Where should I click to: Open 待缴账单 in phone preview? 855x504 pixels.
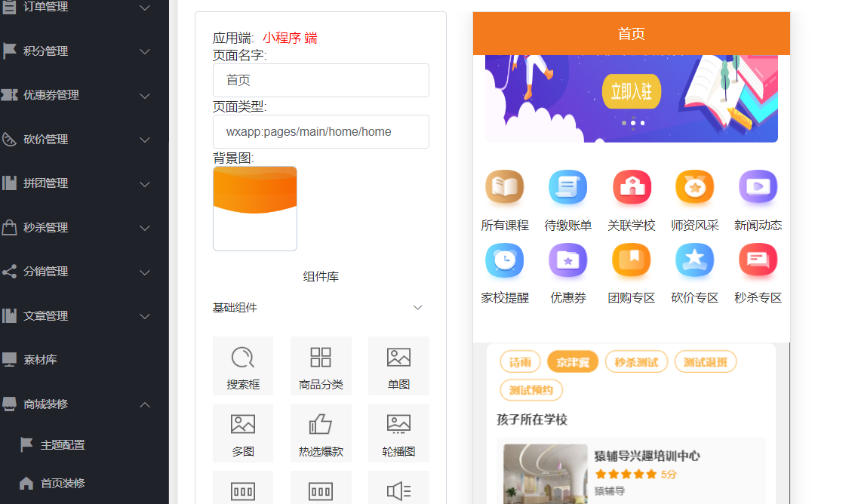click(567, 200)
